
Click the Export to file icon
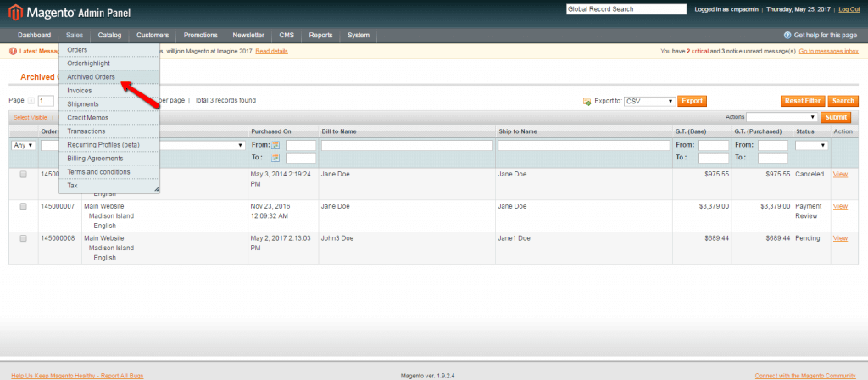tap(587, 101)
